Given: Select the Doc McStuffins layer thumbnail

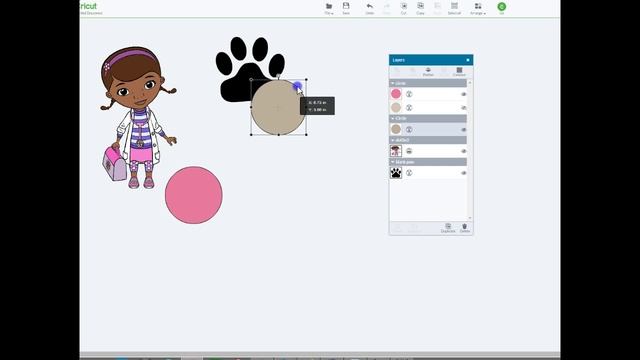Looking at the screenshot, I should [396, 151].
